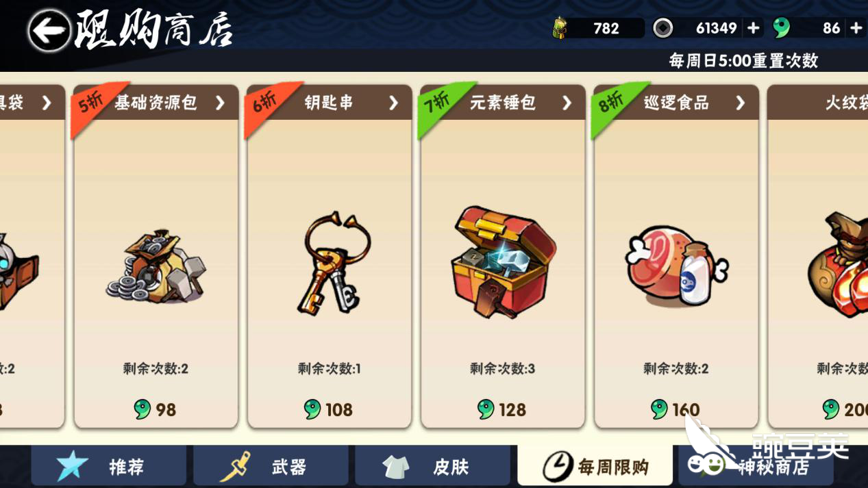Tap the 基础资源包 resource pile image

156,267
